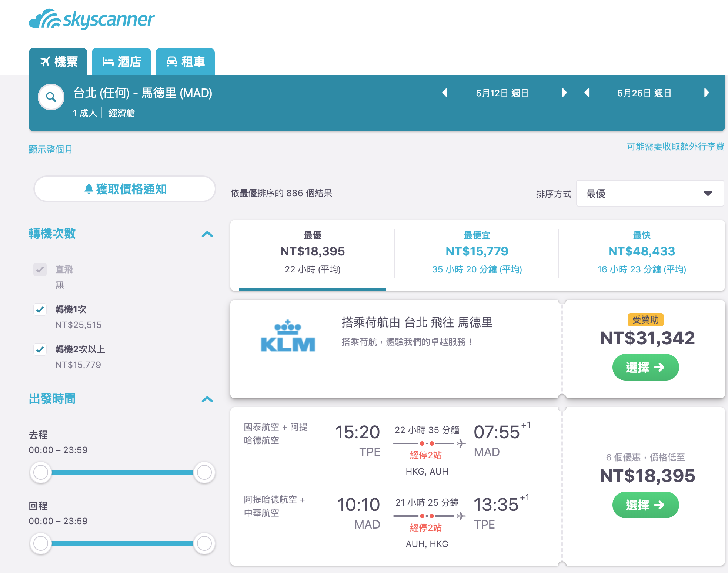Screen dimensions: 728x573
Task: Click the 去程 slider right handle
Action: (x=204, y=472)
